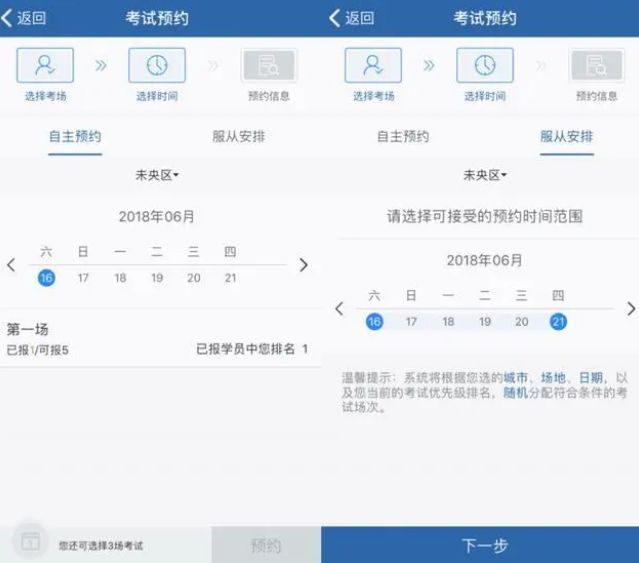Select date 19 on left calendar
The height and width of the screenshot is (563, 639).
tap(157, 278)
